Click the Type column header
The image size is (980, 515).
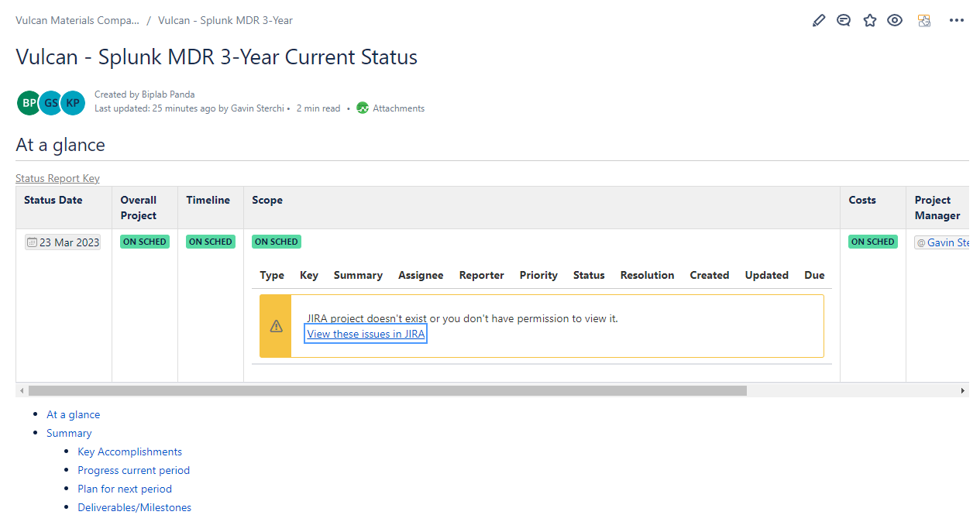[x=272, y=275]
